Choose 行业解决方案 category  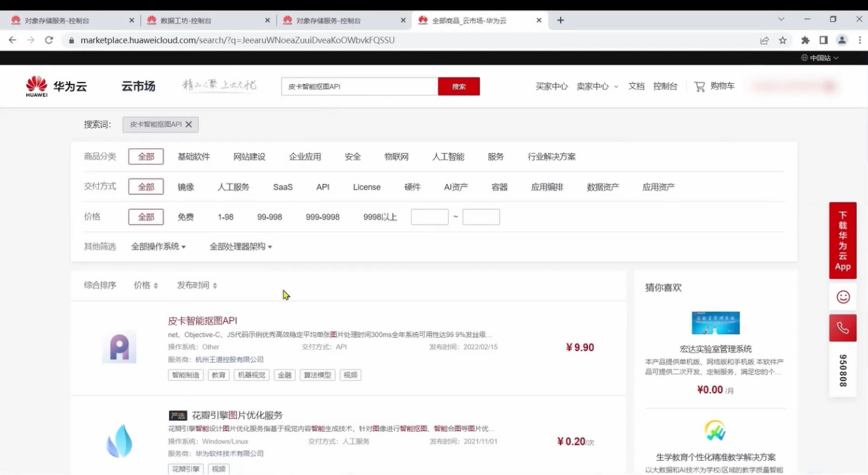551,156
